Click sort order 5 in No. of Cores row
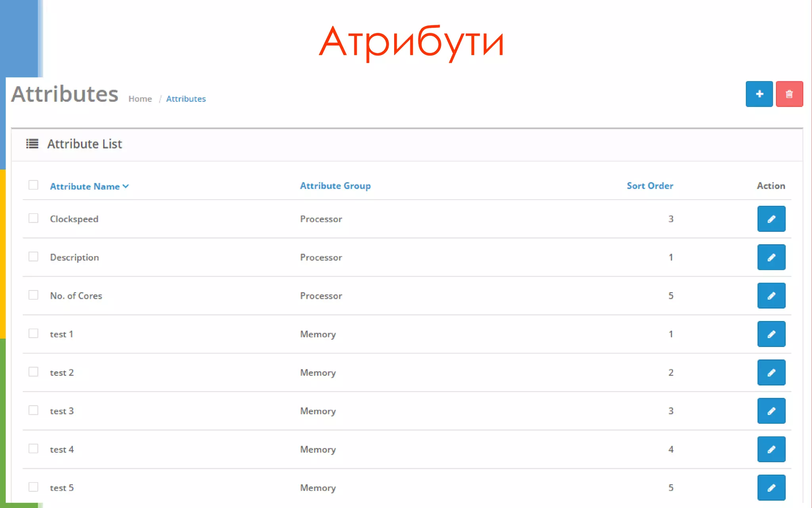This screenshot has height=508, width=812. pos(671,296)
